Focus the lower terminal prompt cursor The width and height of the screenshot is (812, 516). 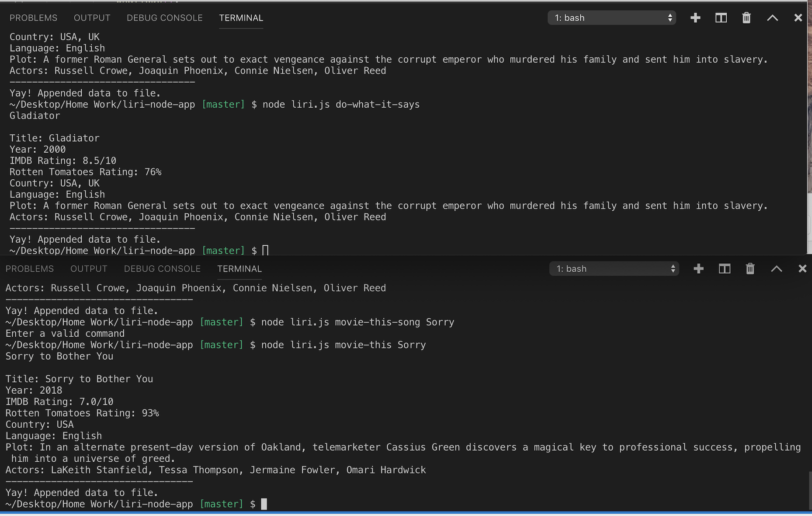(264, 504)
